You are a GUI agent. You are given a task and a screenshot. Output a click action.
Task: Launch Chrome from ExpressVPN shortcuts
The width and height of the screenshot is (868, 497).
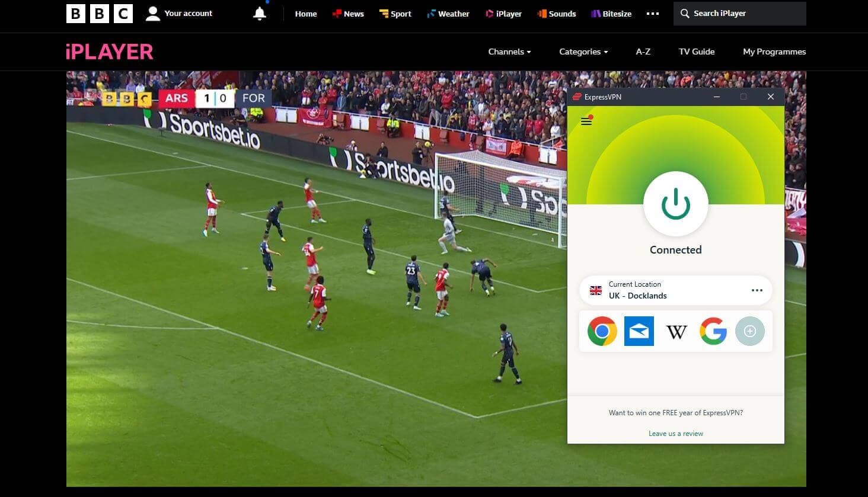point(602,331)
